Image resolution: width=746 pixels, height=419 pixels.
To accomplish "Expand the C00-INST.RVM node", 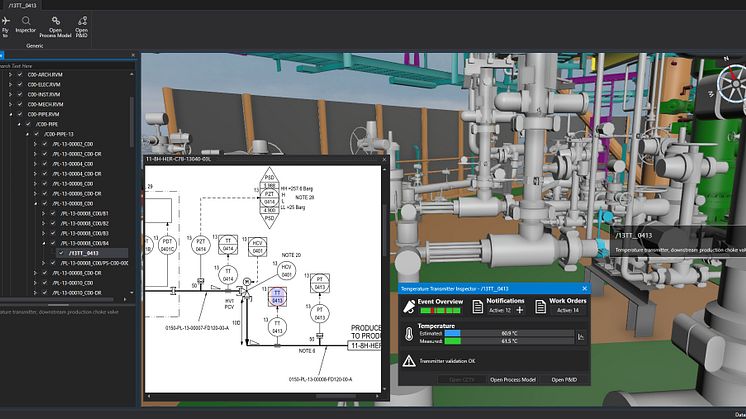I will point(10,94).
